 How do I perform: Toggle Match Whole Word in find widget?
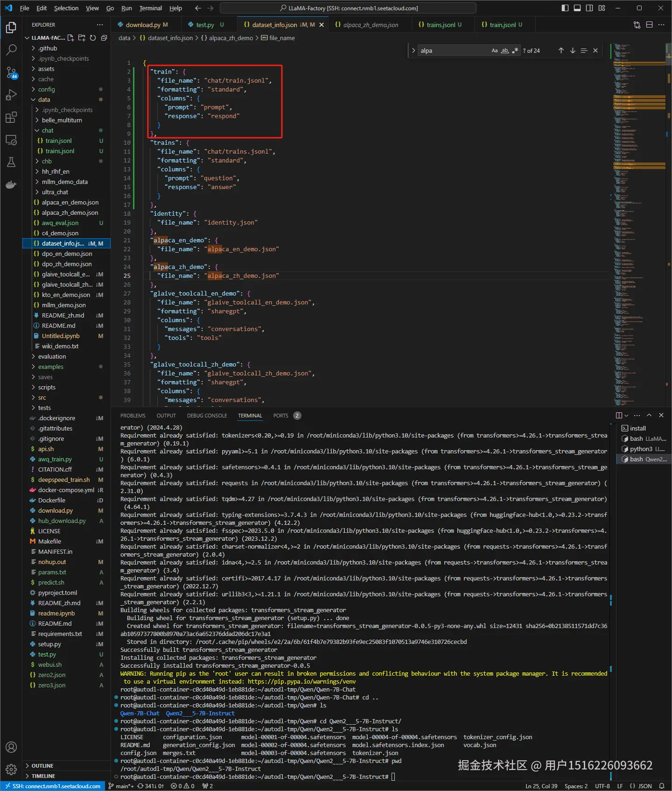[x=505, y=50]
